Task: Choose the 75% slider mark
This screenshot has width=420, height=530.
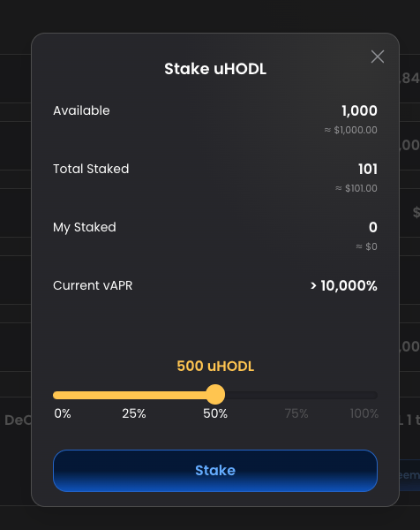Action: (x=296, y=413)
